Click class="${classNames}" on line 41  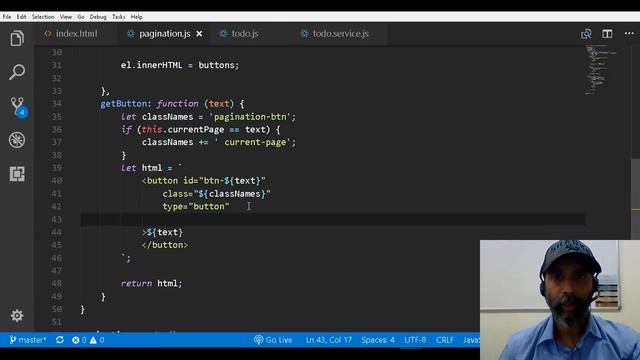click(x=216, y=194)
